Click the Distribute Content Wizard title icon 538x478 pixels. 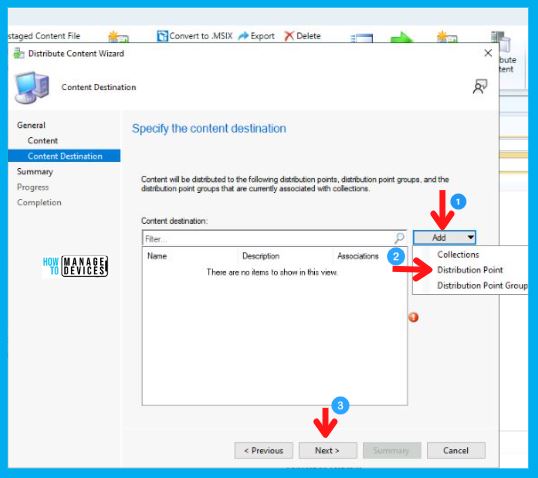point(19,54)
